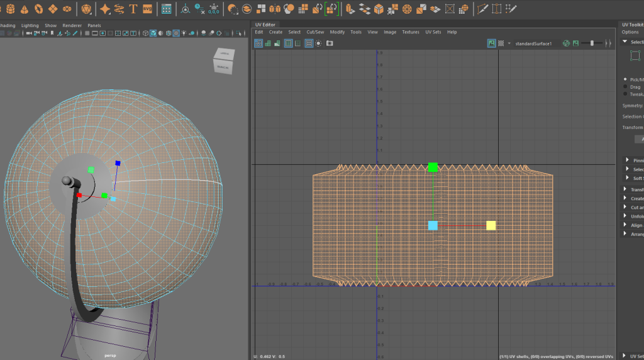Image resolution: width=644 pixels, height=360 pixels.
Task: Open the UV Toolkit Options menu
Action: tap(630, 32)
